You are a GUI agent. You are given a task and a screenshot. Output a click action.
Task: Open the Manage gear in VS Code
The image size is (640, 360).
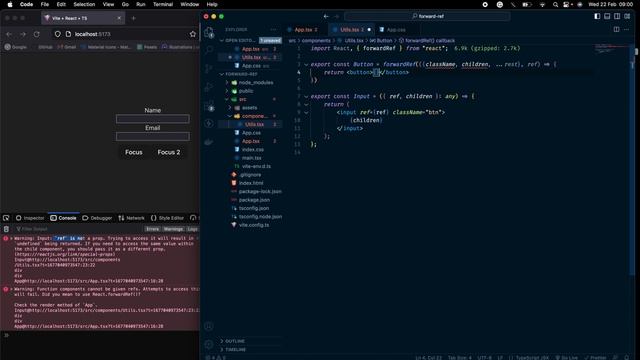(209, 344)
